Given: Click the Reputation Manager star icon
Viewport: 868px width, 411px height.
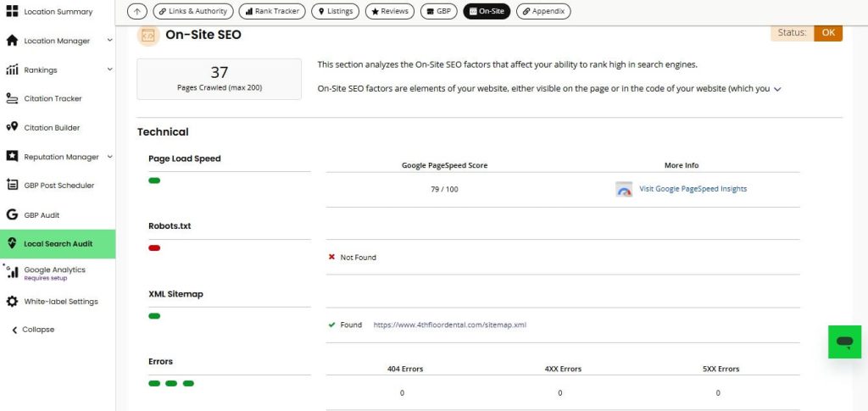Looking at the screenshot, I should point(12,157).
